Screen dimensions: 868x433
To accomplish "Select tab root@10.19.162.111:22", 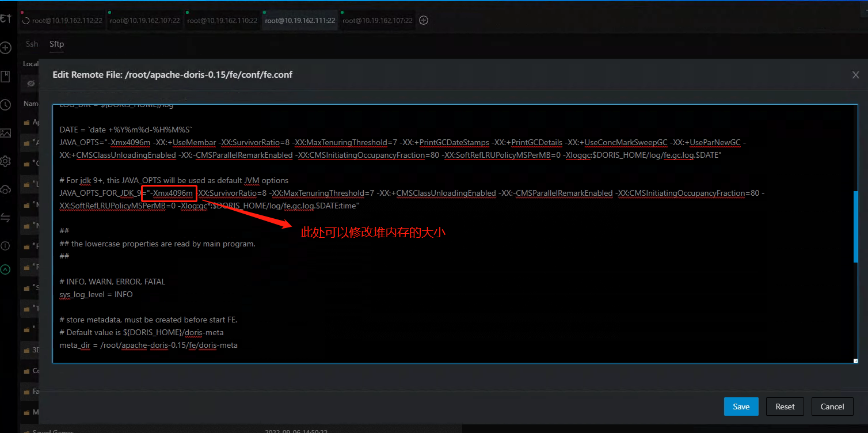I will 300,20.
